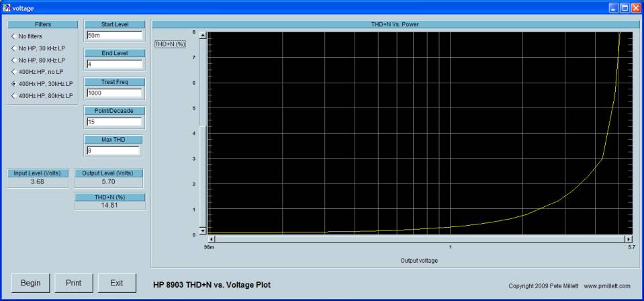Viewport: 644px width, 301px height.
Task: Click the Start Level input field
Action: tap(113, 36)
